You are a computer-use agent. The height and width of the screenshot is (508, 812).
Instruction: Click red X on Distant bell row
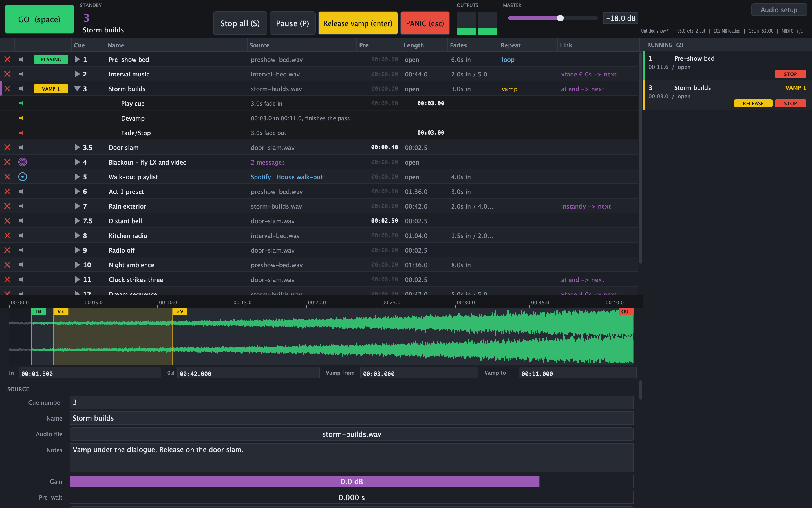pyautogui.click(x=7, y=221)
